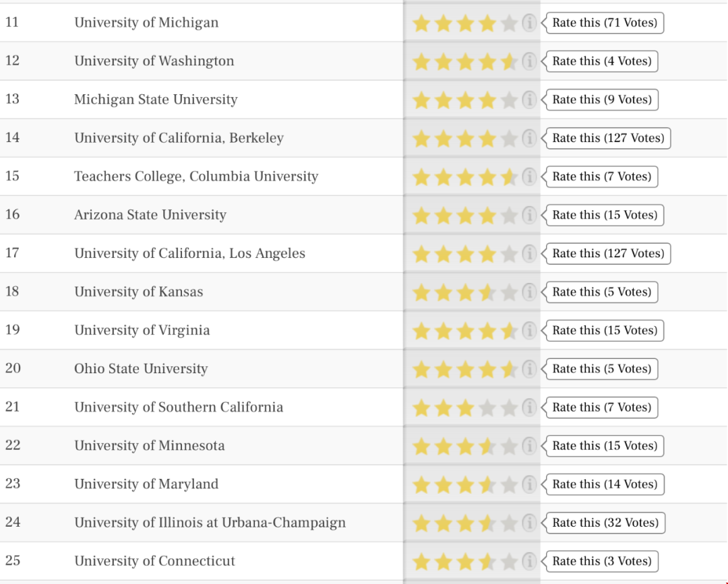Click the fifth star for University of Illinois

coord(510,523)
